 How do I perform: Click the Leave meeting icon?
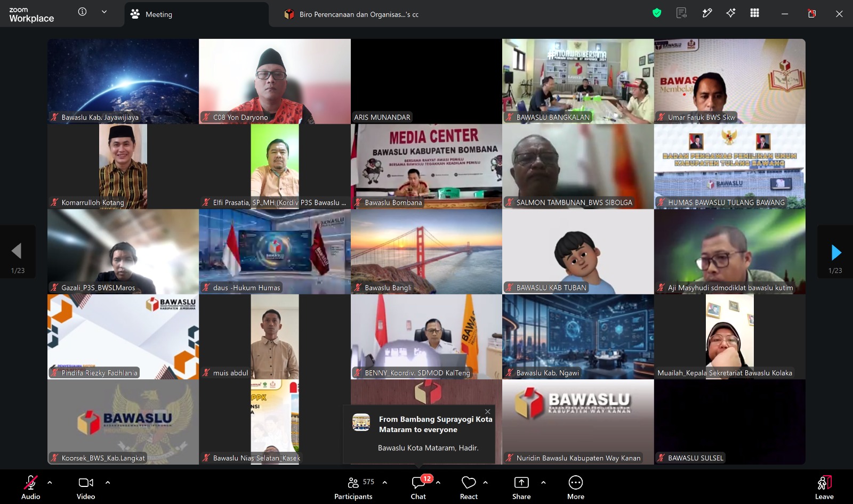point(824,488)
